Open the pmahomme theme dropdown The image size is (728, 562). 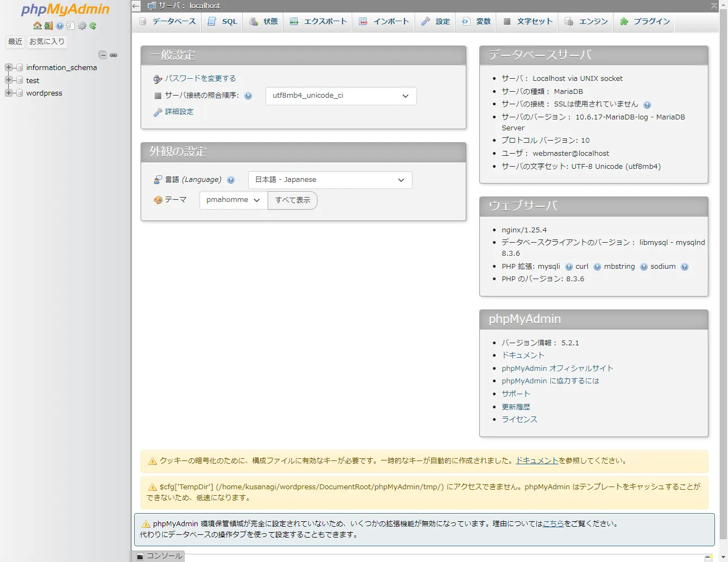[233, 200]
